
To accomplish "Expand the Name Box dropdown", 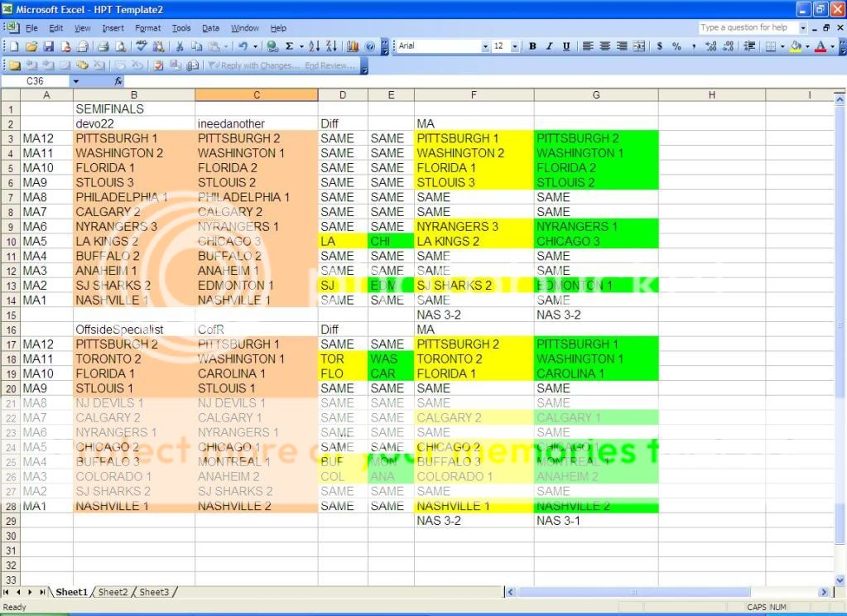I will [76, 81].
